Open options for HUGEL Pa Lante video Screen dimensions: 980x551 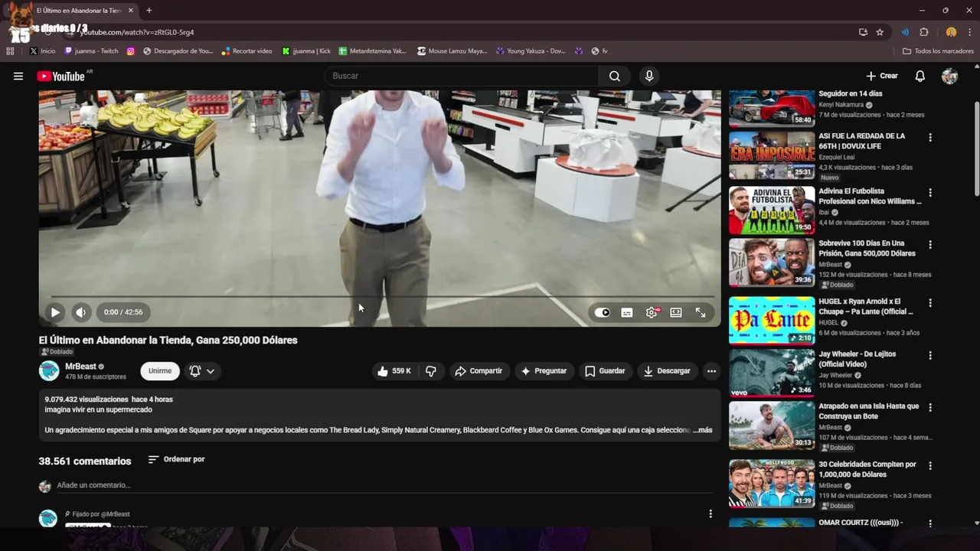(930, 303)
